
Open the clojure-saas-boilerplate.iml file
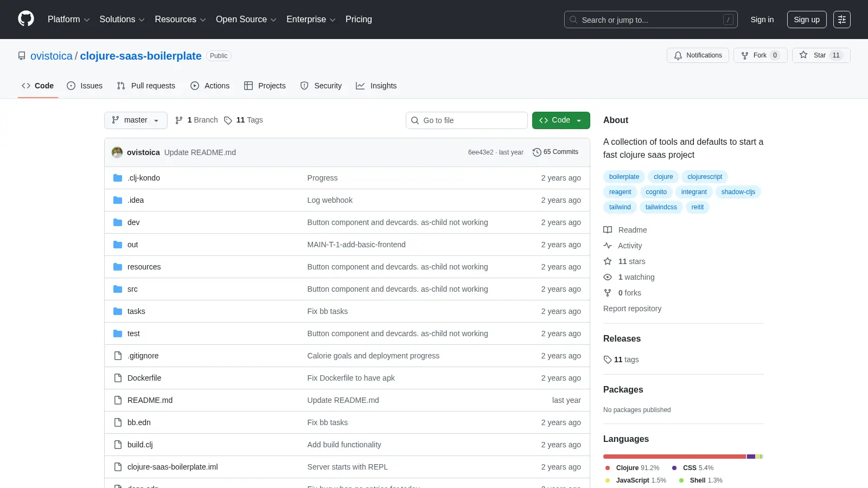(173, 467)
